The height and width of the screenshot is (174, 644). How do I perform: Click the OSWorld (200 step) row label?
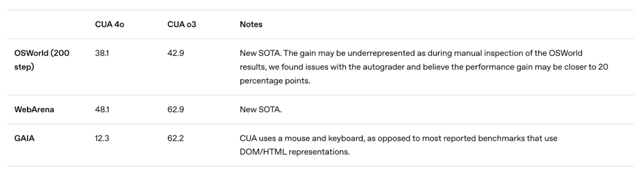[41, 60]
